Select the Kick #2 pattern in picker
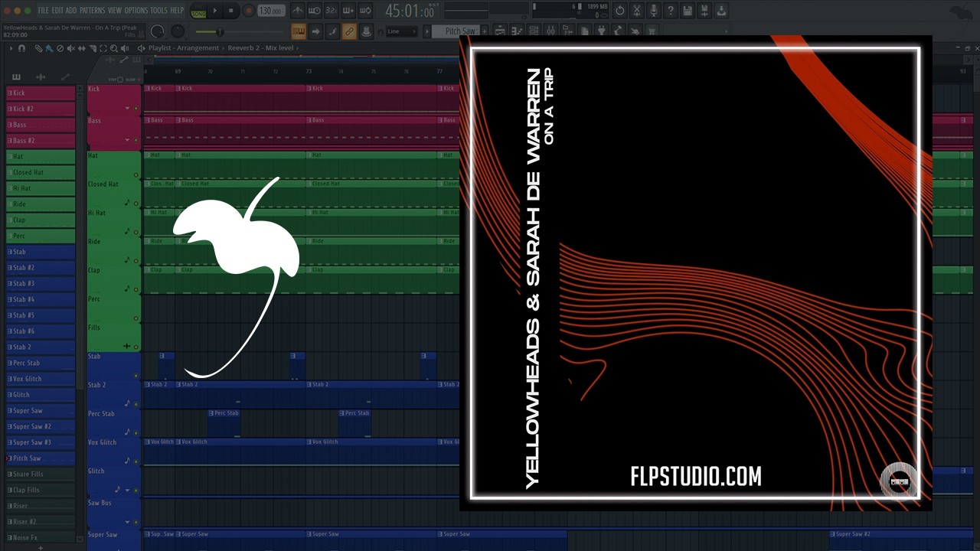 coord(41,109)
